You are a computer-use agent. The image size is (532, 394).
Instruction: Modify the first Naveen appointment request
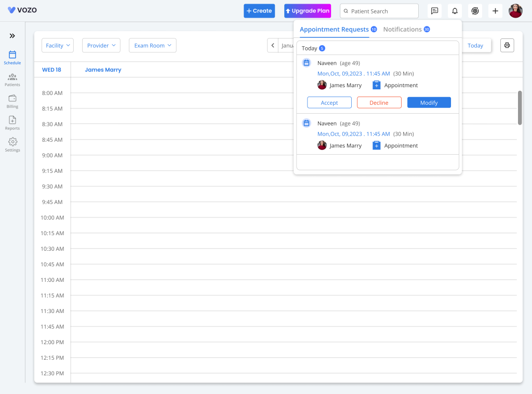coord(429,103)
